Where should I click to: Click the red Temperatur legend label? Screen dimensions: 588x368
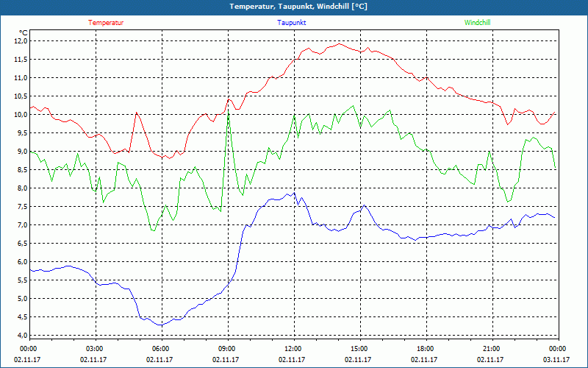tap(106, 23)
